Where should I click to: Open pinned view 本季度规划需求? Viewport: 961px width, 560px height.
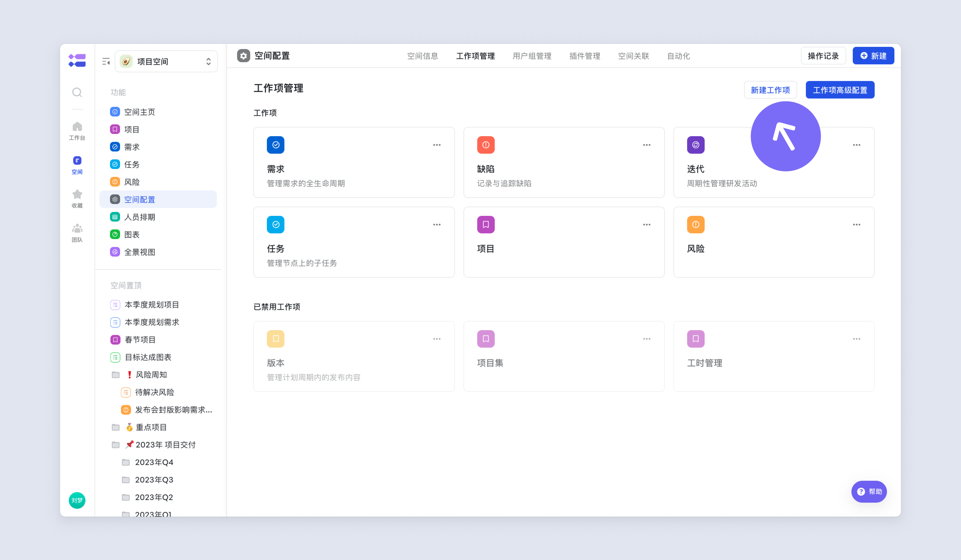pyautogui.click(x=158, y=322)
